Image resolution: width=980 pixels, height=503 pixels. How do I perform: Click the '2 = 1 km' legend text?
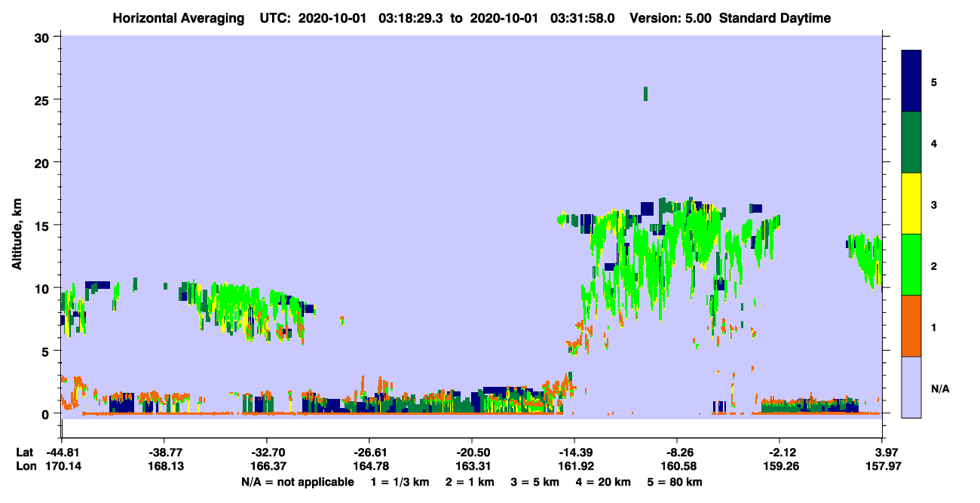pyautogui.click(x=470, y=482)
